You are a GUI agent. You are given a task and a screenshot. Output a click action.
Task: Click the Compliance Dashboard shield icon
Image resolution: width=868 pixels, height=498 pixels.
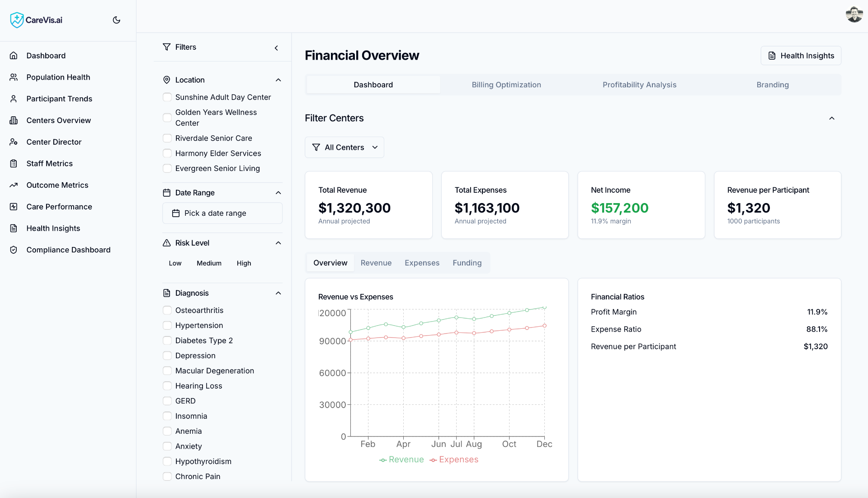coord(14,250)
